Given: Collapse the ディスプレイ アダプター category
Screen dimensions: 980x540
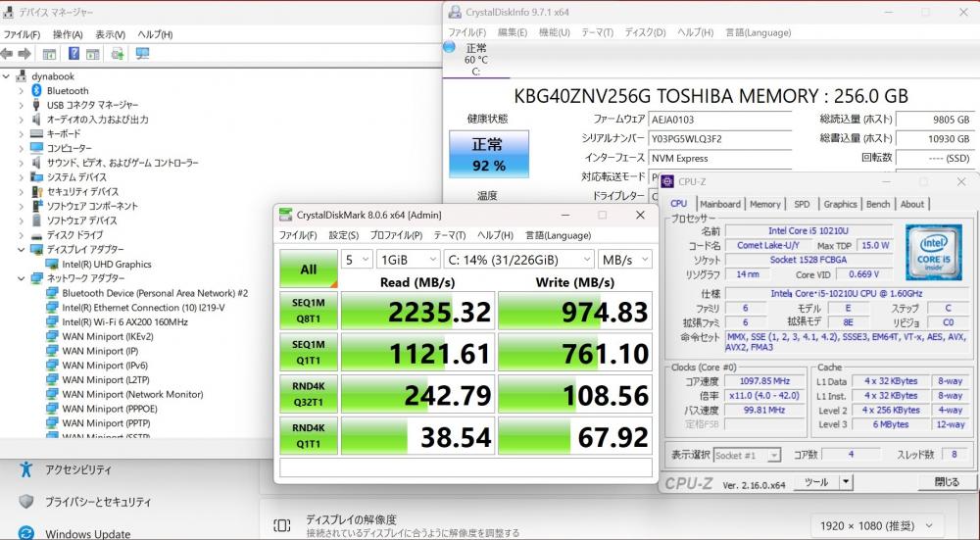Looking at the screenshot, I should 21,249.
